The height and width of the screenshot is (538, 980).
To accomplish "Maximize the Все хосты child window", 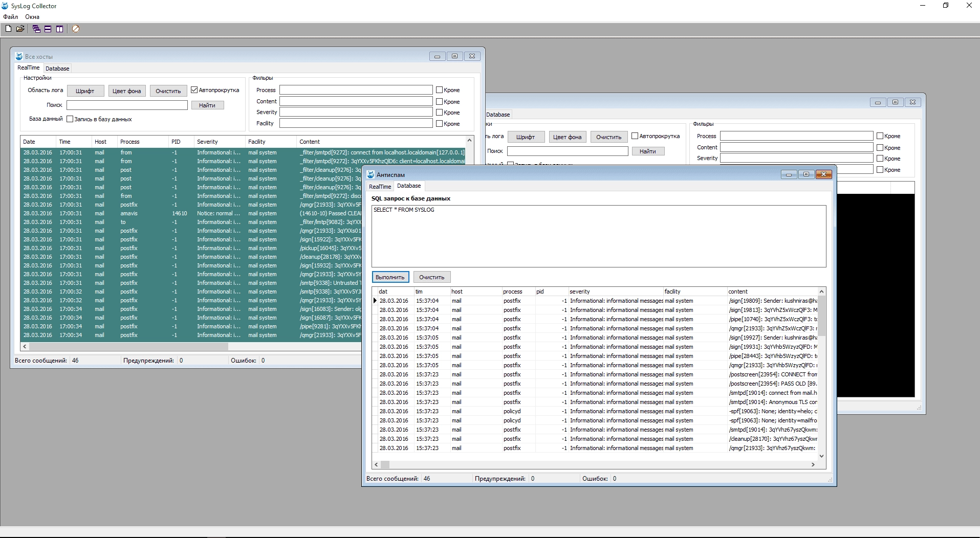I will point(454,56).
